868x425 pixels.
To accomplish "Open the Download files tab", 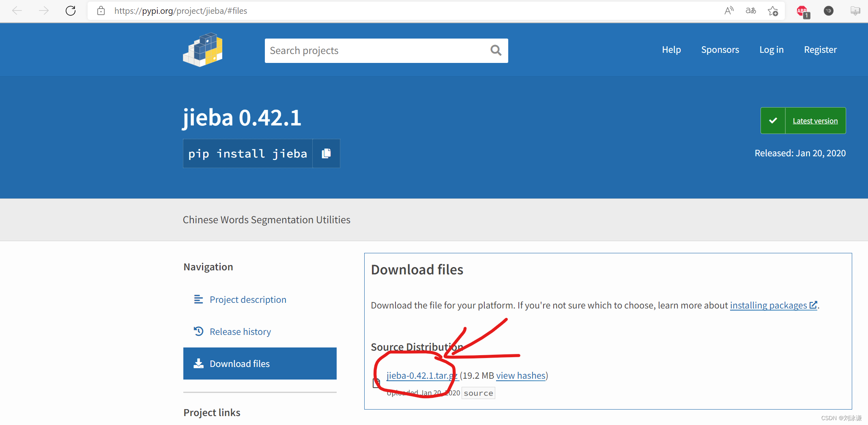I will tap(260, 364).
